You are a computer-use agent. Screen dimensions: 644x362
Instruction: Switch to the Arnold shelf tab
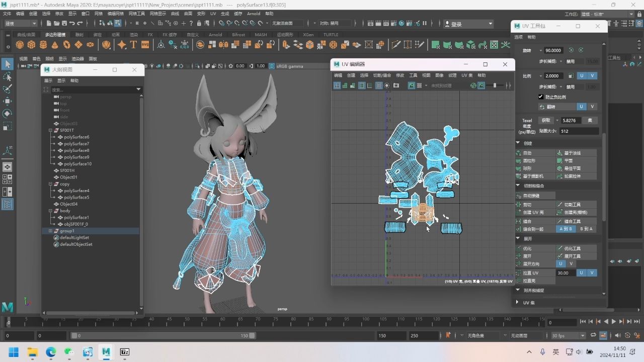coord(215,35)
